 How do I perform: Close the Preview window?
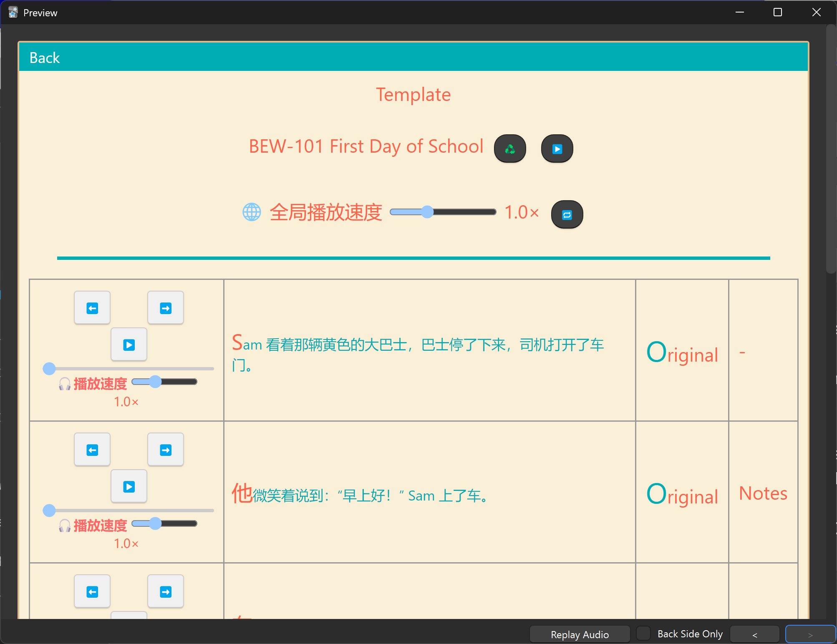tap(817, 13)
